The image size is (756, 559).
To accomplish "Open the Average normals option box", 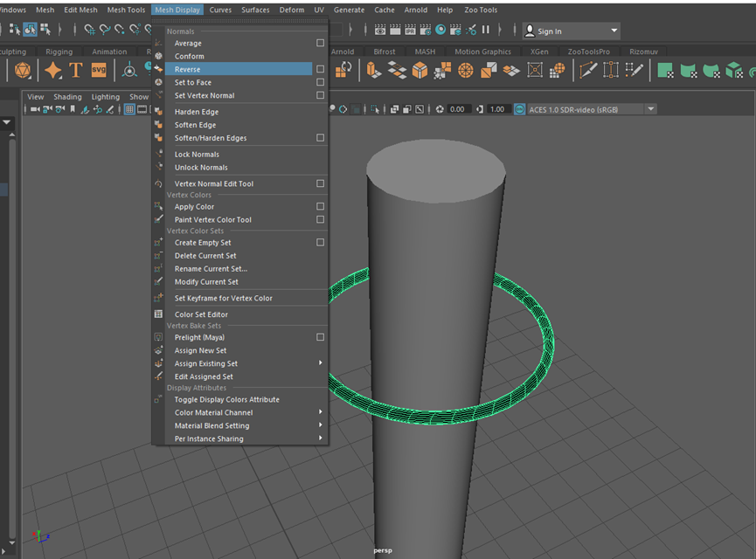I will pyautogui.click(x=320, y=43).
